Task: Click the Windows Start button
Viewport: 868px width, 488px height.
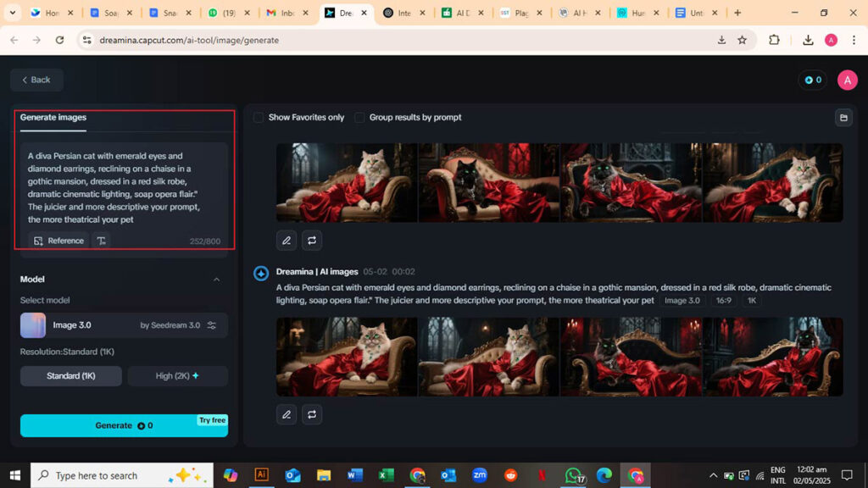Action: click(x=15, y=475)
